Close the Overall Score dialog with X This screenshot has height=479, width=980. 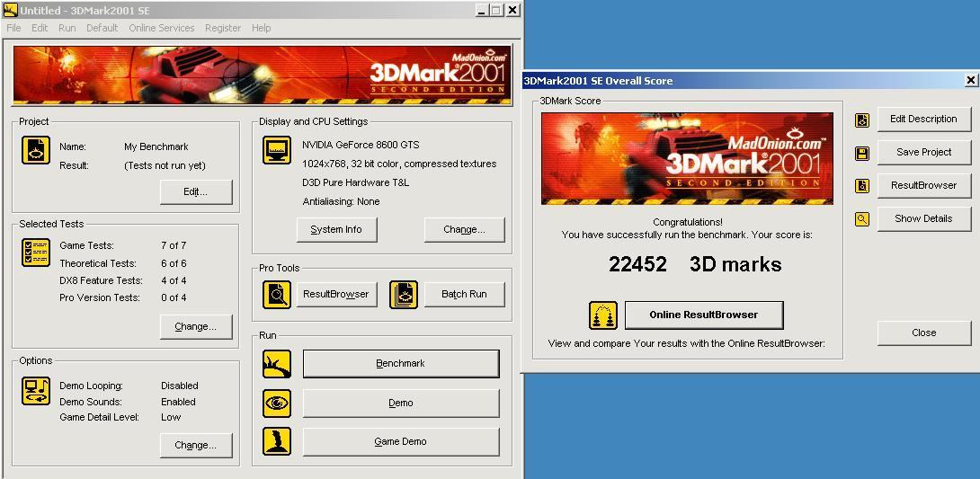click(x=970, y=80)
